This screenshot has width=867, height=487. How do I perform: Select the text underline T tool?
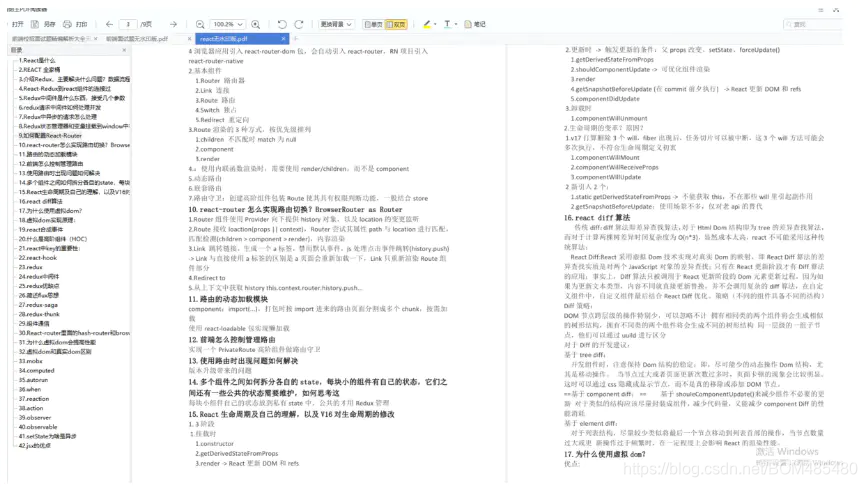(x=447, y=24)
